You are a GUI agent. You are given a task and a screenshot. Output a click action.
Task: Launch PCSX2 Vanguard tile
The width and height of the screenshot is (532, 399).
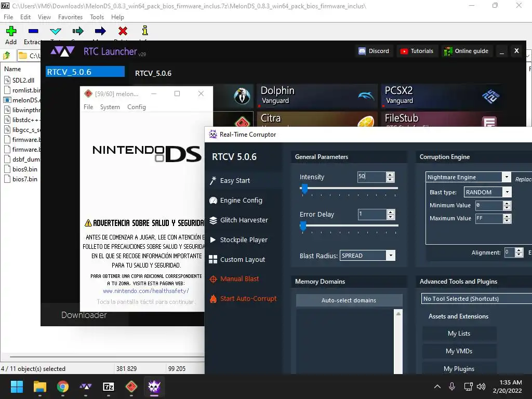pyautogui.click(x=441, y=96)
